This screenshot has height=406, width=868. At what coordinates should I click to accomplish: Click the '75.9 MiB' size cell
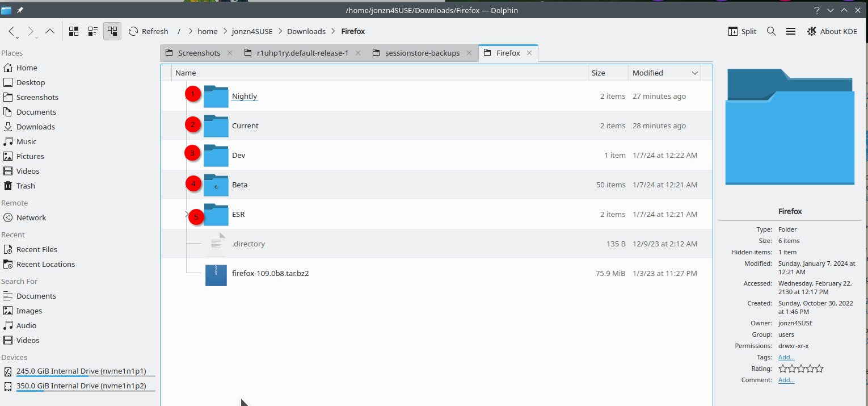coord(610,273)
